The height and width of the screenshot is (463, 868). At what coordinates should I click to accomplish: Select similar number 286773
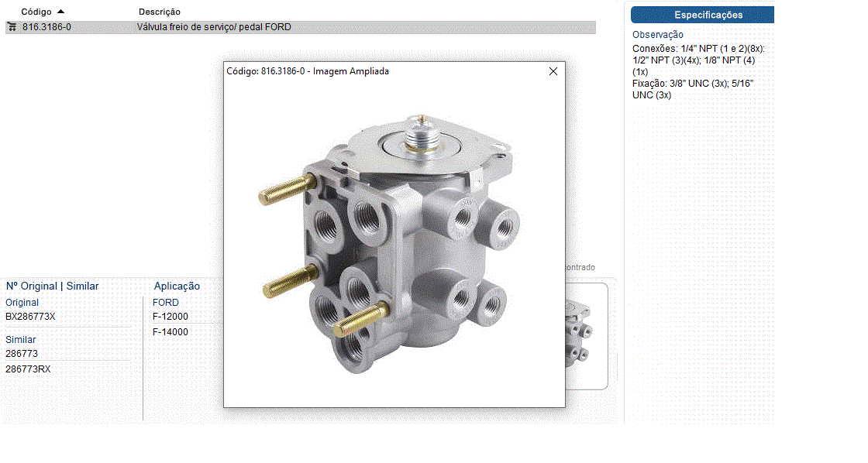coord(21,354)
